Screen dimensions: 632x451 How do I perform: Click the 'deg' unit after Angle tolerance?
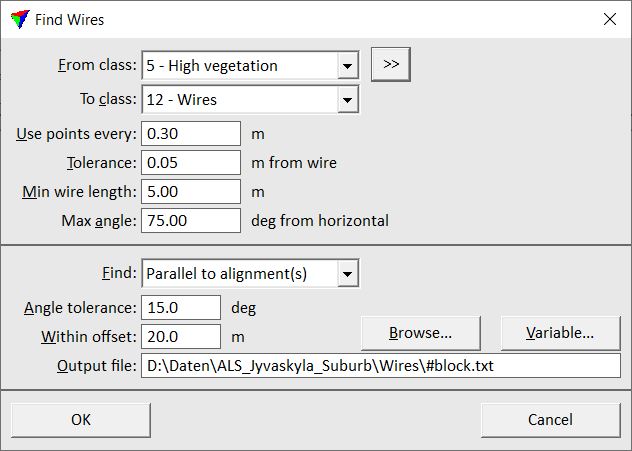point(243,308)
